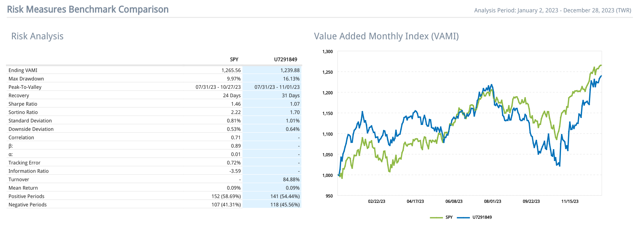Click the U7291849 blue legend line swatch
Image resolution: width=644 pixels, height=225 pixels.
pyautogui.click(x=463, y=218)
